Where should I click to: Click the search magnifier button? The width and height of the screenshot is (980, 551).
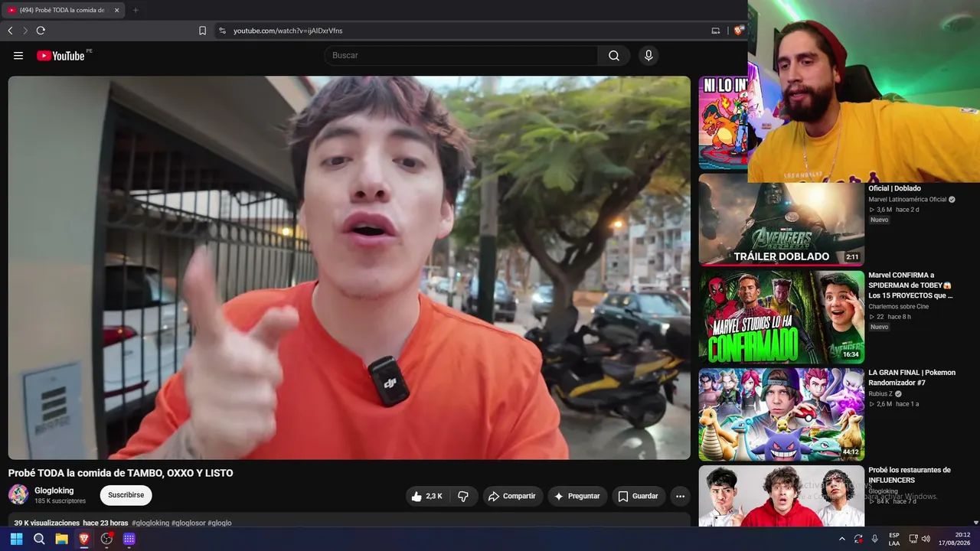(x=614, y=55)
